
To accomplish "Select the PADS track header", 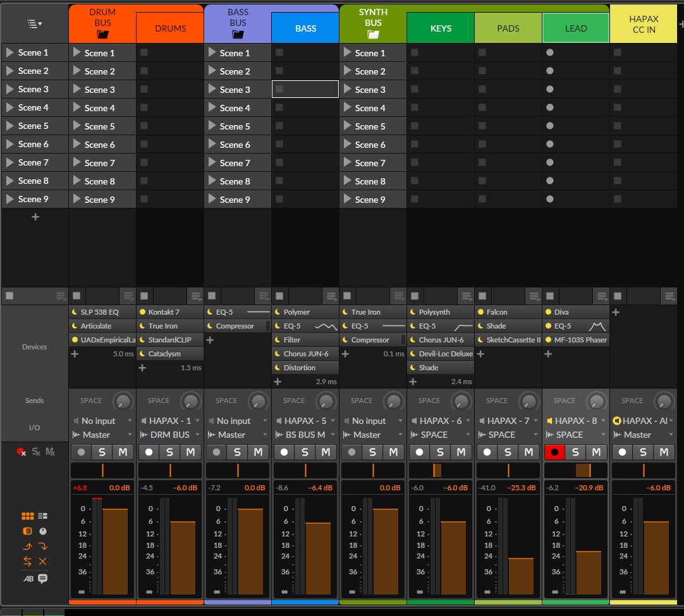I will 508,28.
